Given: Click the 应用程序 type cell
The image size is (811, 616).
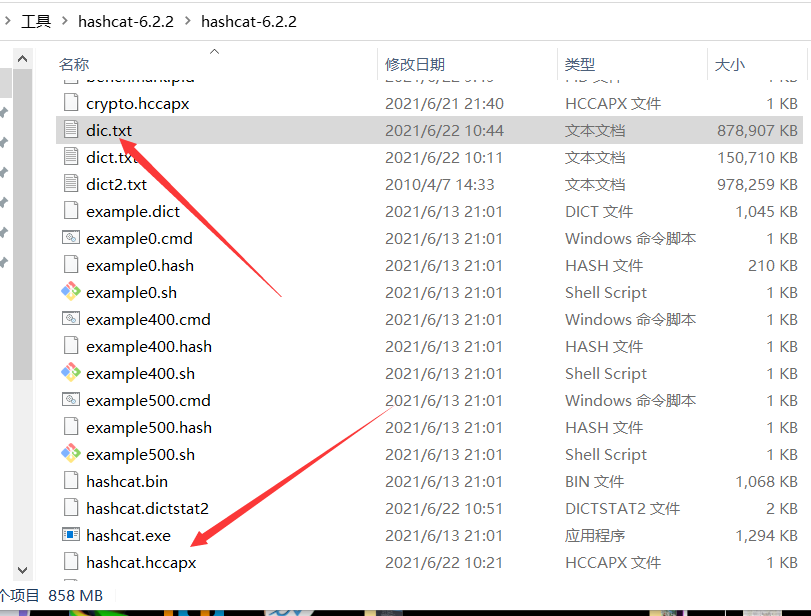Looking at the screenshot, I should [x=595, y=535].
